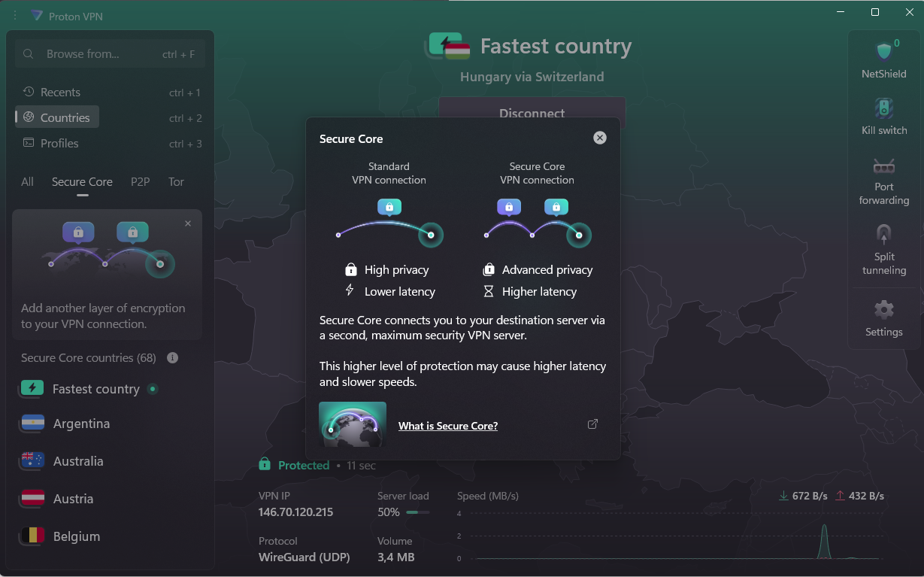Viewport: 924px width, 577px height.
Task: Click the upload speed 432 B/s
Action: click(859, 496)
